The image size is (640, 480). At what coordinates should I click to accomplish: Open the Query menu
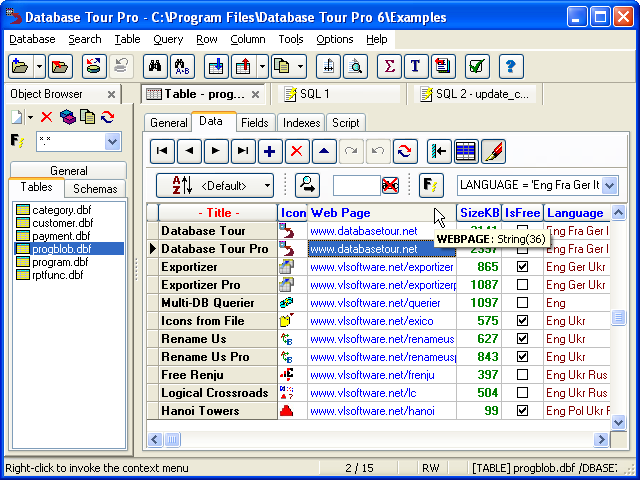168,39
